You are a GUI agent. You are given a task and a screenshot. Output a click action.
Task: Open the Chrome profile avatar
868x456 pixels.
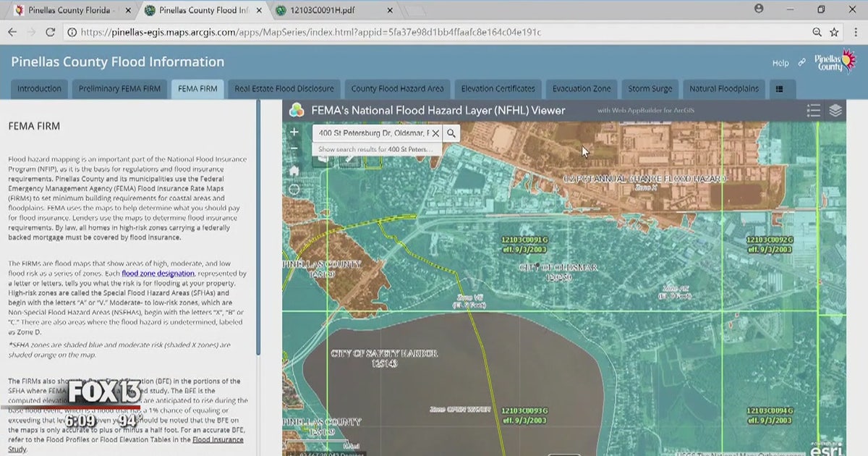(759, 9)
